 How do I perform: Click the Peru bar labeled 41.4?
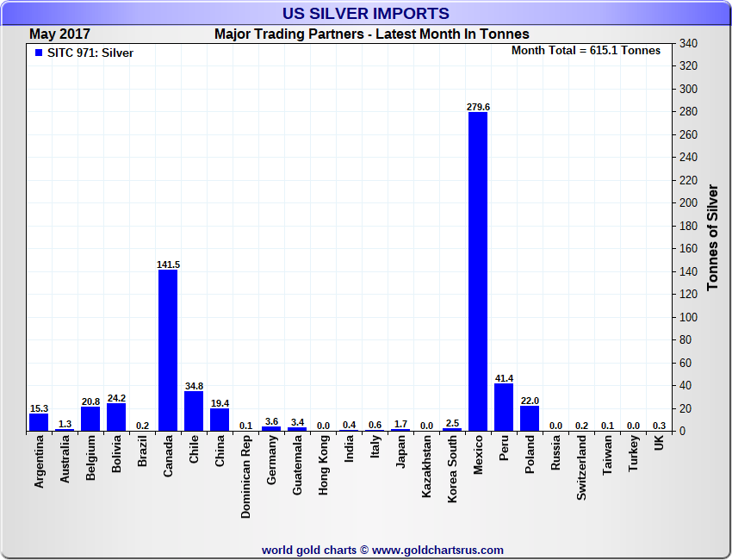[503, 407]
